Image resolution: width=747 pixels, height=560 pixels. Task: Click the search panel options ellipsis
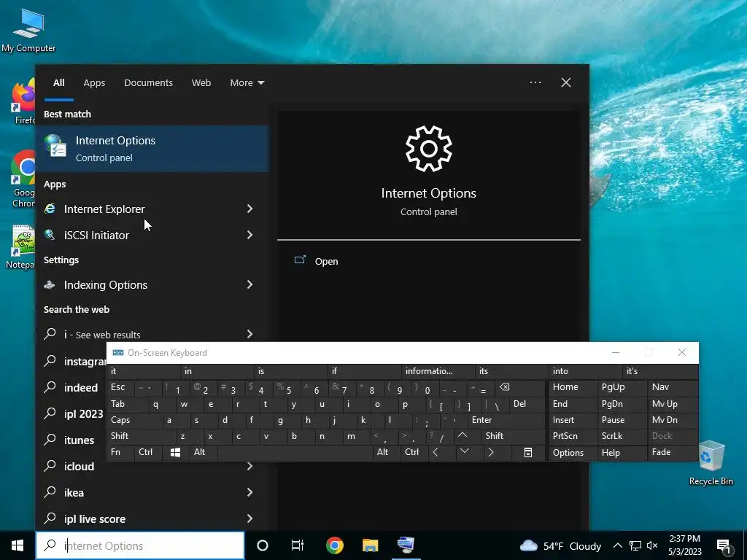(x=535, y=82)
